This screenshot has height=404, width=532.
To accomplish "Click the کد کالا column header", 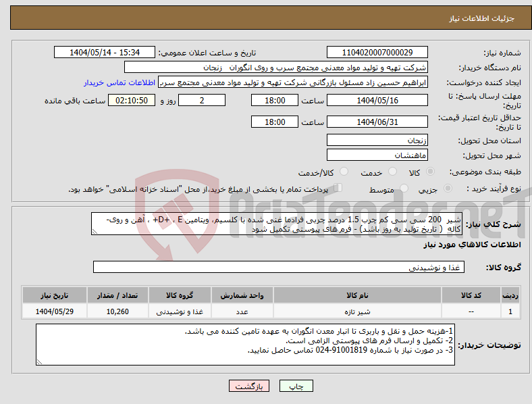I will click(x=471, y=295).
